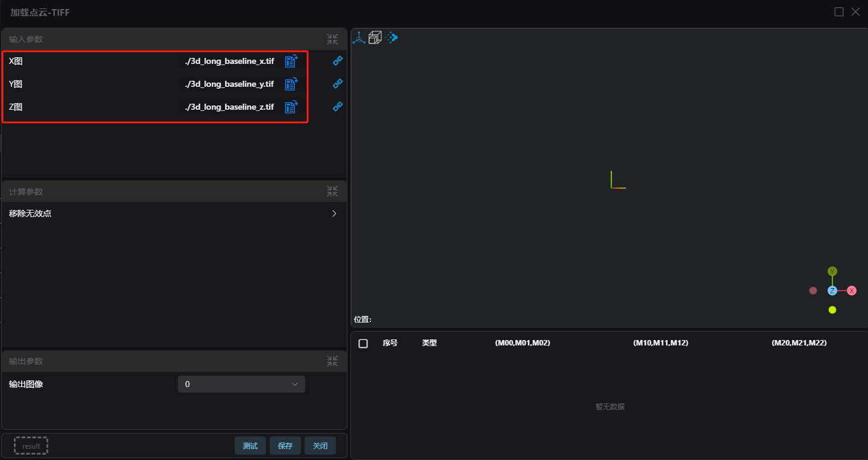Collapse the 输出参数 panel
The height and width of the screenshot is (460, 868).
point(332,361)
